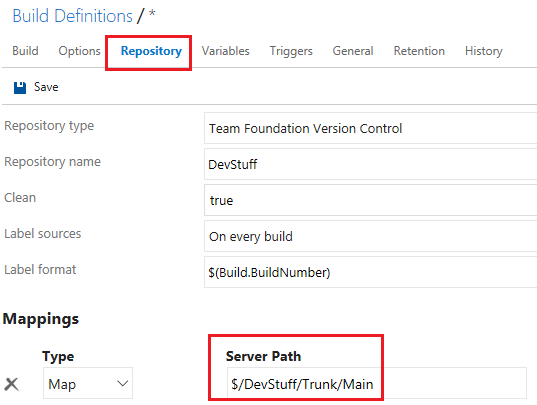Open the Clean dropdown showing true
Image resolution: width=537 pixels, height=405 pixels.
tap(371, 200)
